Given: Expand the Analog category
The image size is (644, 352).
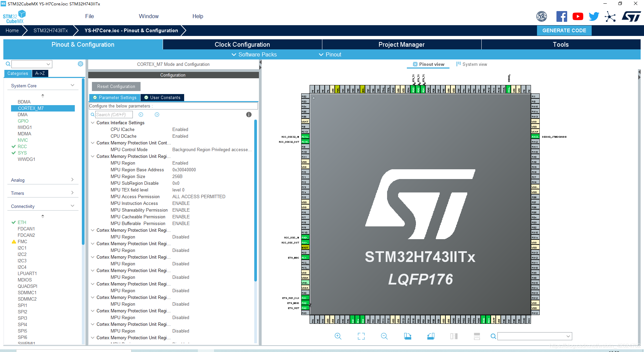Looking at the screenshot, I should [72, 180].
